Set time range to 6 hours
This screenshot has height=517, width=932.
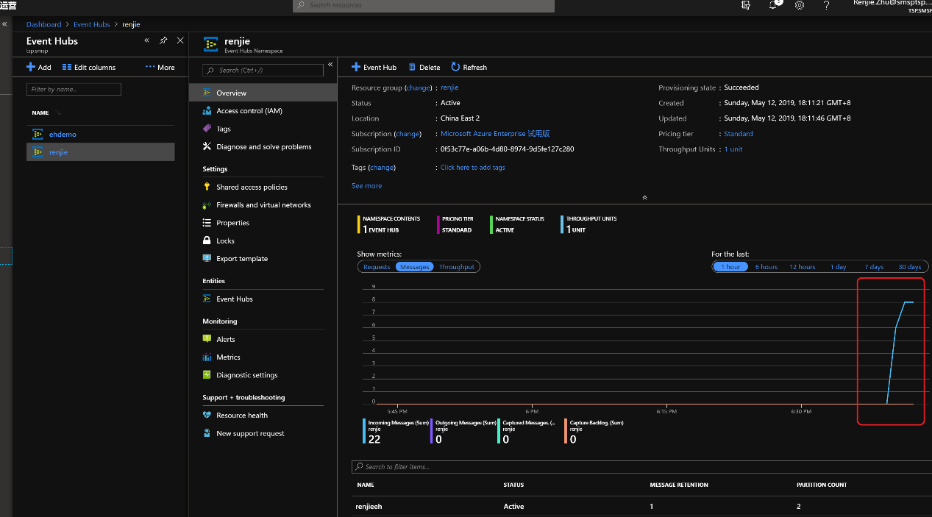coord(766,267)
